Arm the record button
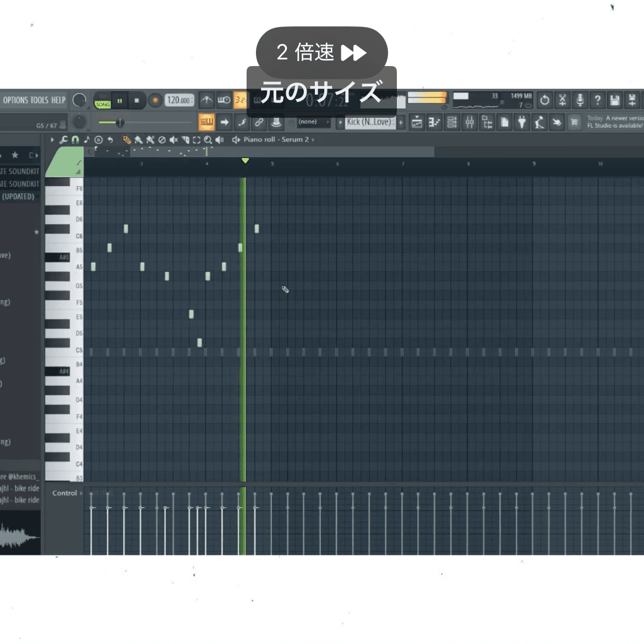The height and width of the screenshot is (644, 644). coord(155,100)
